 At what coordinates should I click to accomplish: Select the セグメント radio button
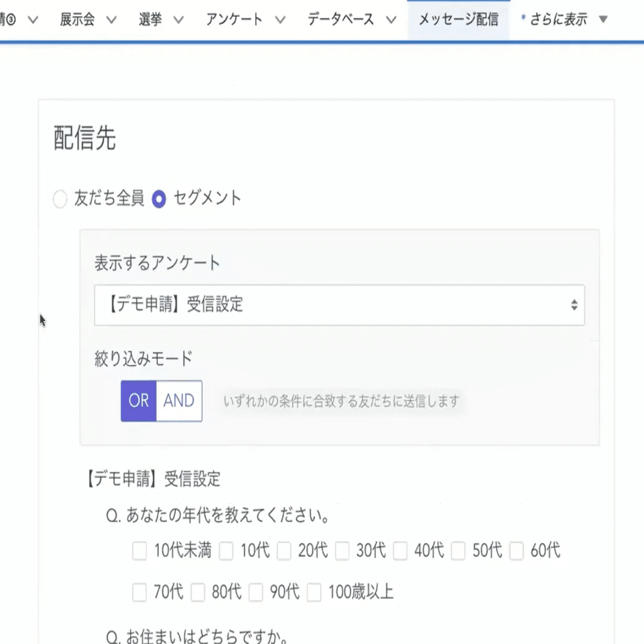pyautogui.click(x=159, y=198)
